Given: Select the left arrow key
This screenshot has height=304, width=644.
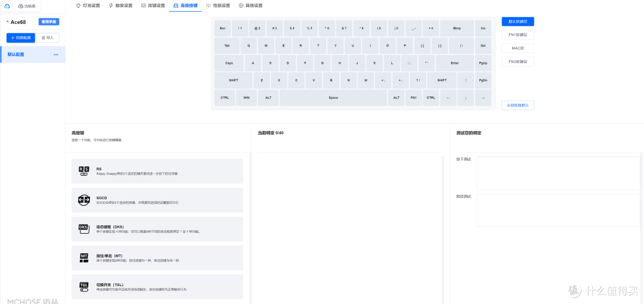Looking at the screenshot, I should [448, 98].
